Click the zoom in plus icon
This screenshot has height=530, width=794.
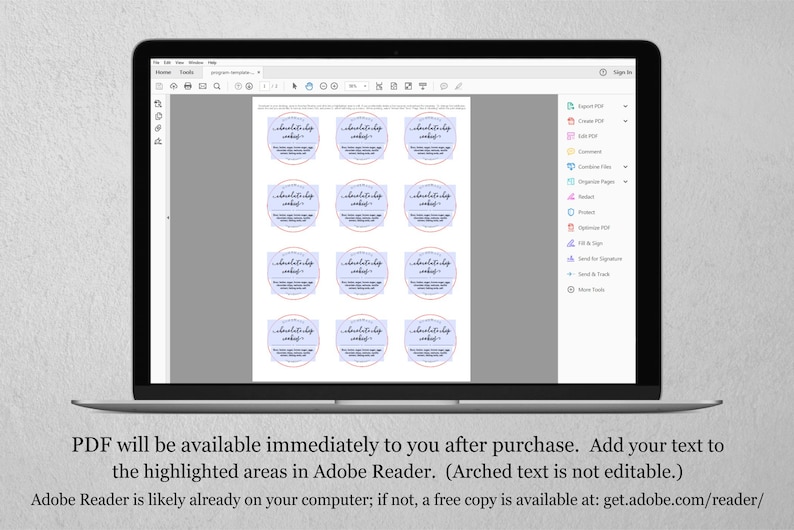coord(334,86)
